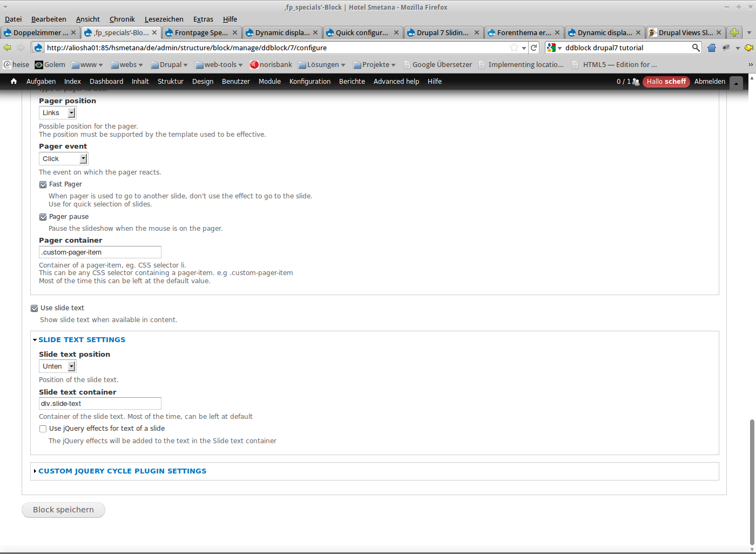
Task: Click the Drupal admin home icon
Action: coord(13,82)
